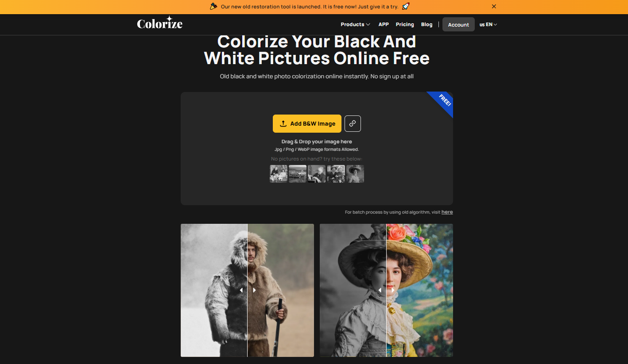Follow the 'here' batch process link

(x=447, y=212)
